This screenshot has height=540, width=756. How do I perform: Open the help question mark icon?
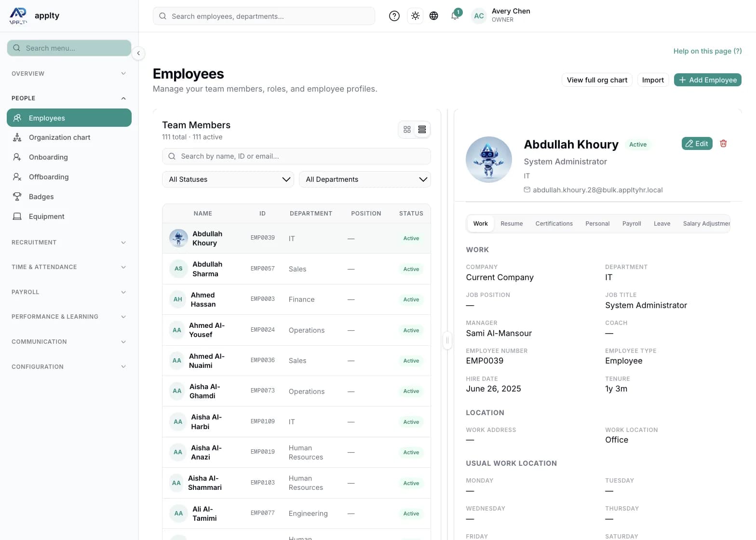coord(394,16)
